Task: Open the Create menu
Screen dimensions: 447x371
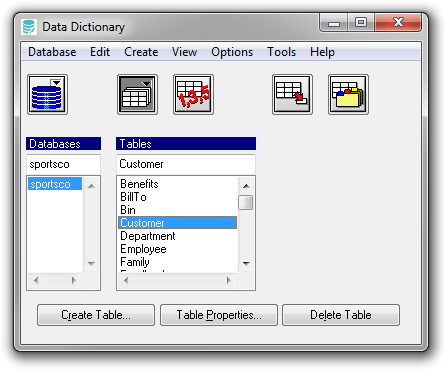Action: [141, 52]
